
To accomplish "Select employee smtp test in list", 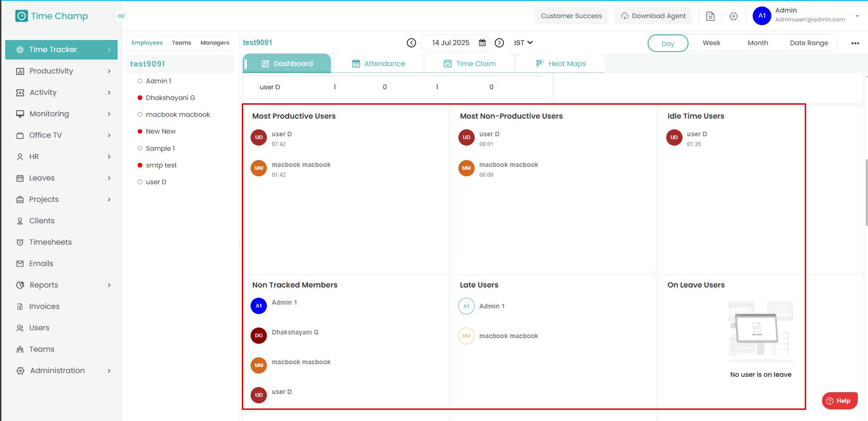I will click(x=161, y=165).
